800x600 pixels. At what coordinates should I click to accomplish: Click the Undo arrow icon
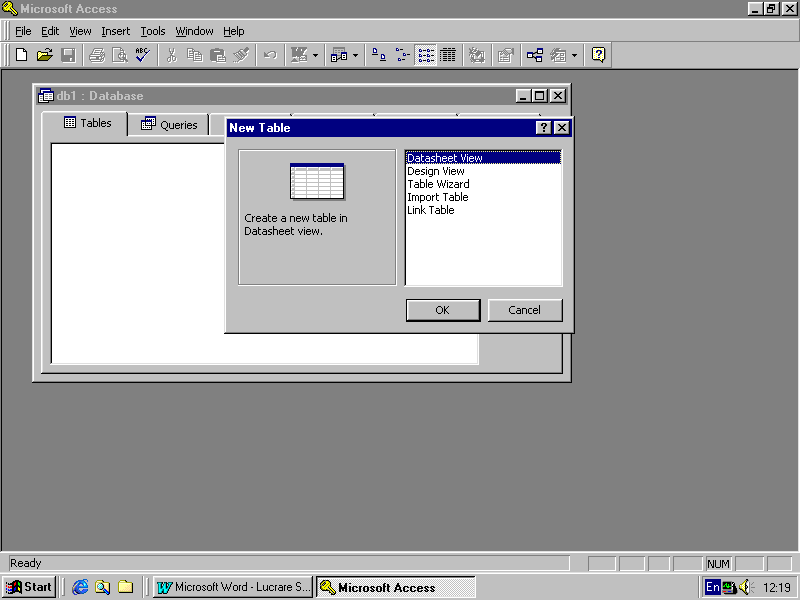tap(270, 55)
